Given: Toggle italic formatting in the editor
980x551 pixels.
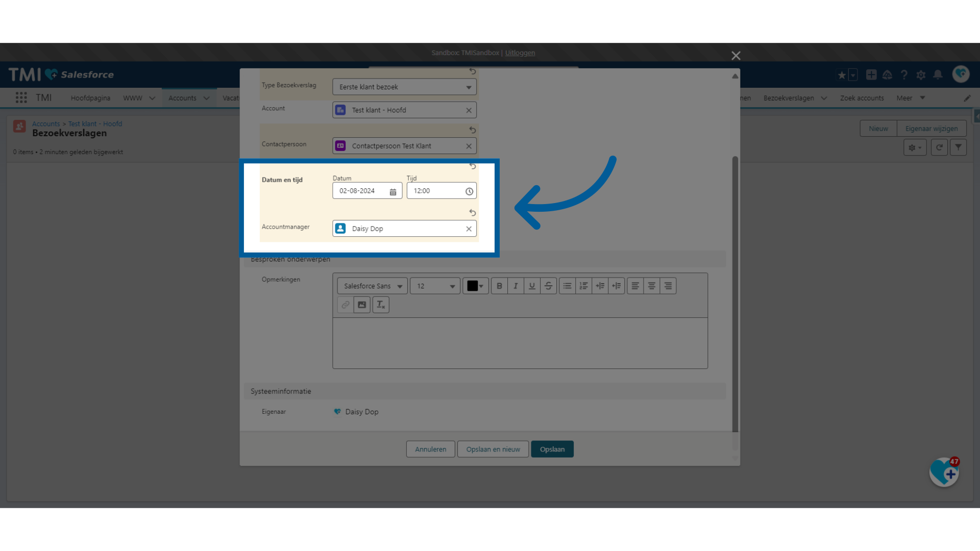Looking at the screenshot, I should pyautogui.click(x=516, y=286).
